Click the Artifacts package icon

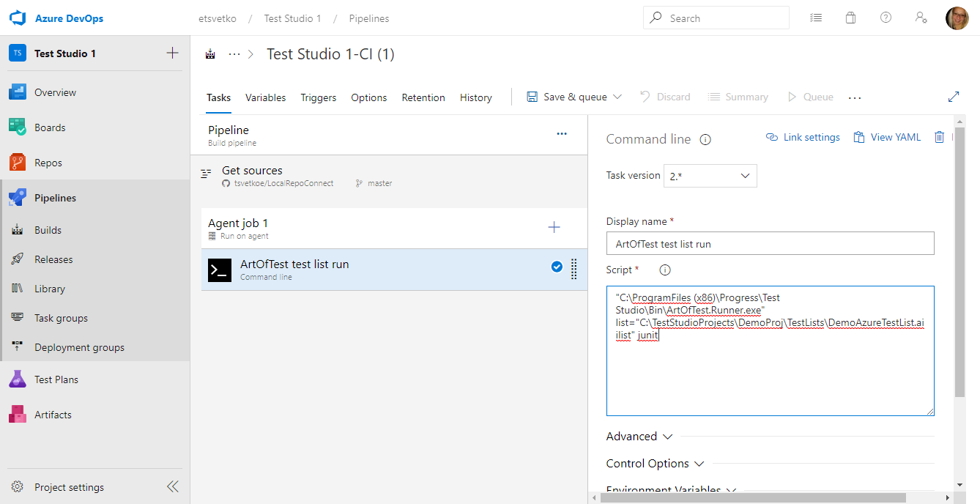18,415
